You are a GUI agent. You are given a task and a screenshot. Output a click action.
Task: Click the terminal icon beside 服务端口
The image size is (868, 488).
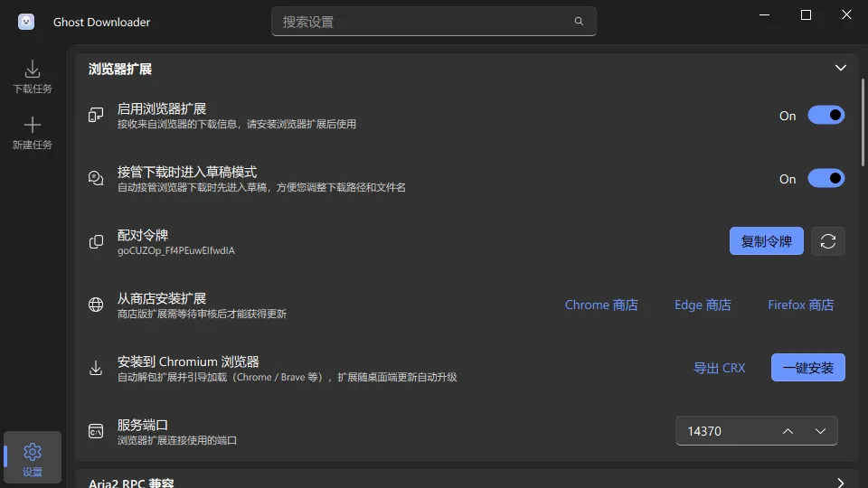(x=96, y=431)
